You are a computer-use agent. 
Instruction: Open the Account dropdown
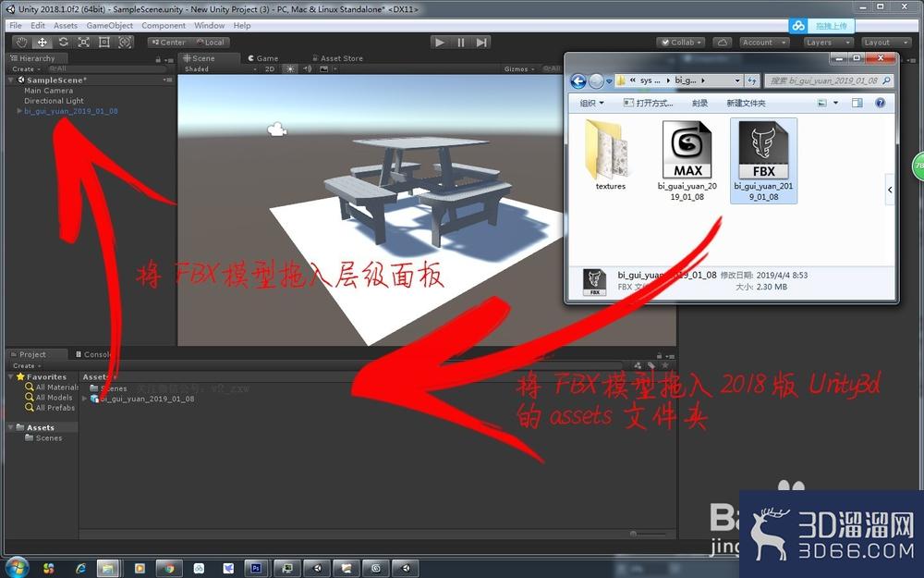tap(764, 43)
